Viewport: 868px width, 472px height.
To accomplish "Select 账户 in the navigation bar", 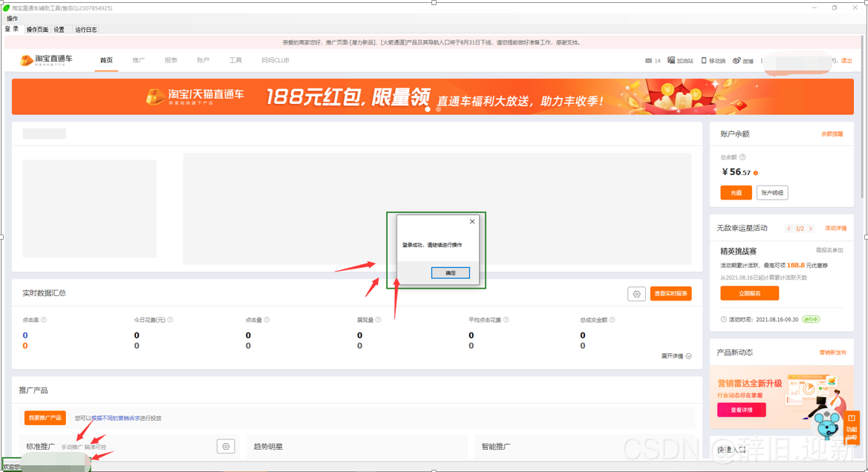I will (203, 60).
